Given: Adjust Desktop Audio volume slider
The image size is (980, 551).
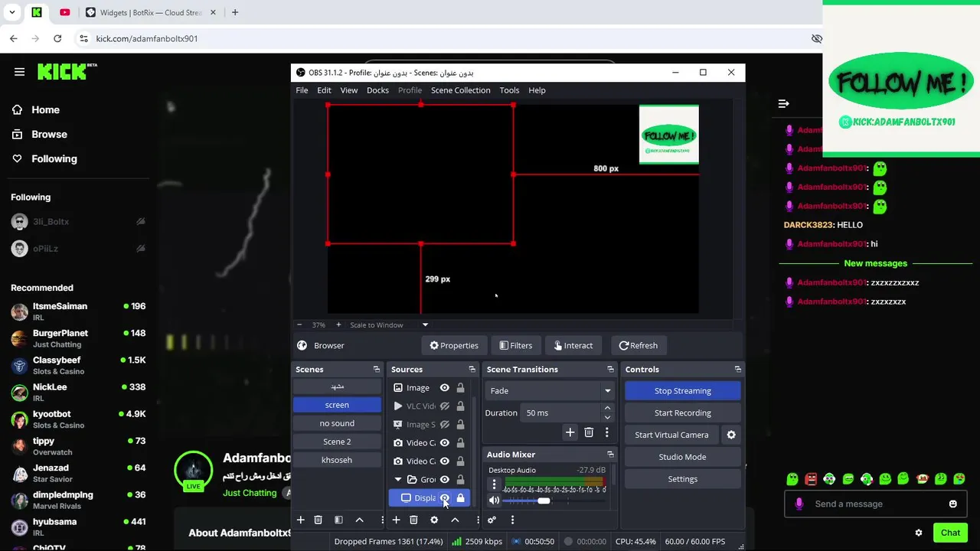Looking at the screenshot, I should coord(544,500).
